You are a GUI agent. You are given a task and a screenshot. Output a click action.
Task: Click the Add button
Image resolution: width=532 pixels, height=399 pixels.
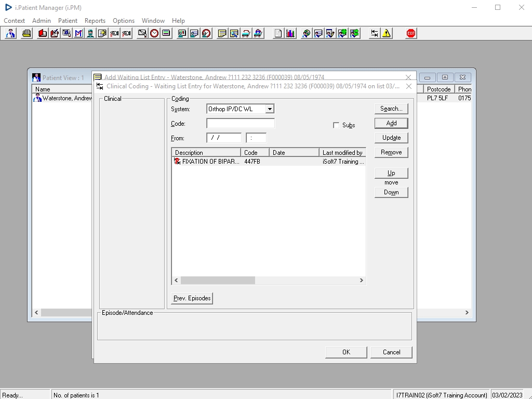tap(391, 123)
